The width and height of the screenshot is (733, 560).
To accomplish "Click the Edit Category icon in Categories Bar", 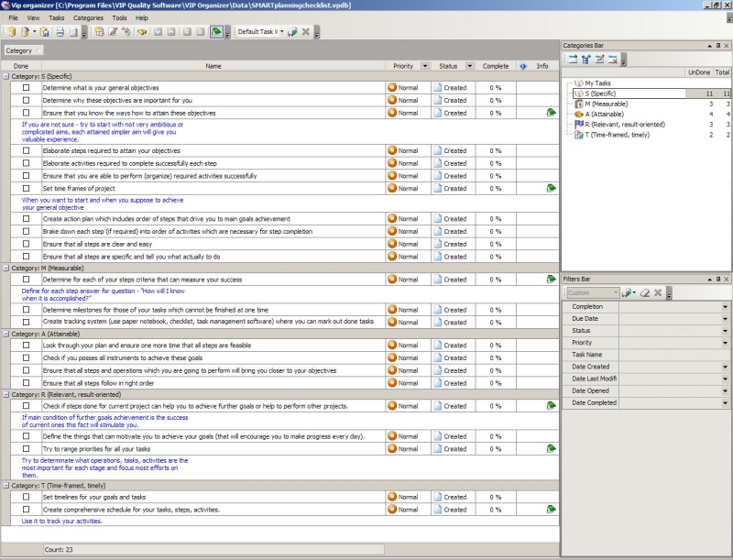I will (x=599, y=60).
